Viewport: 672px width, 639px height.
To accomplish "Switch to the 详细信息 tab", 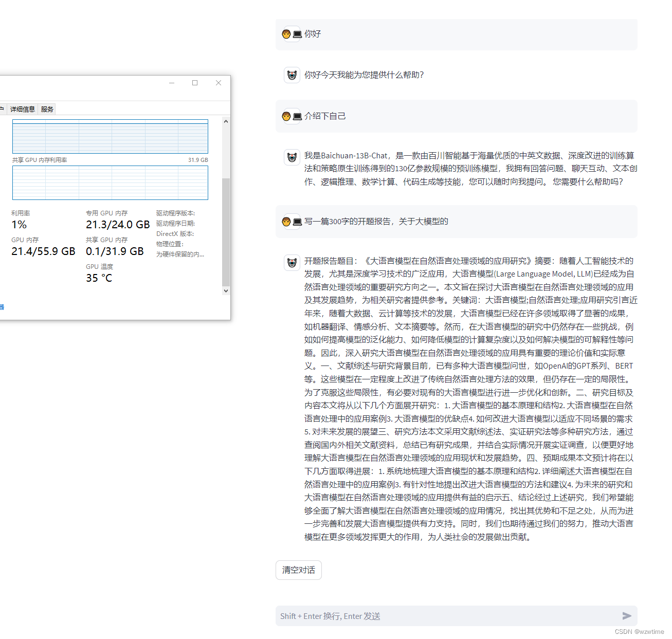I will (x=23, y=108).
